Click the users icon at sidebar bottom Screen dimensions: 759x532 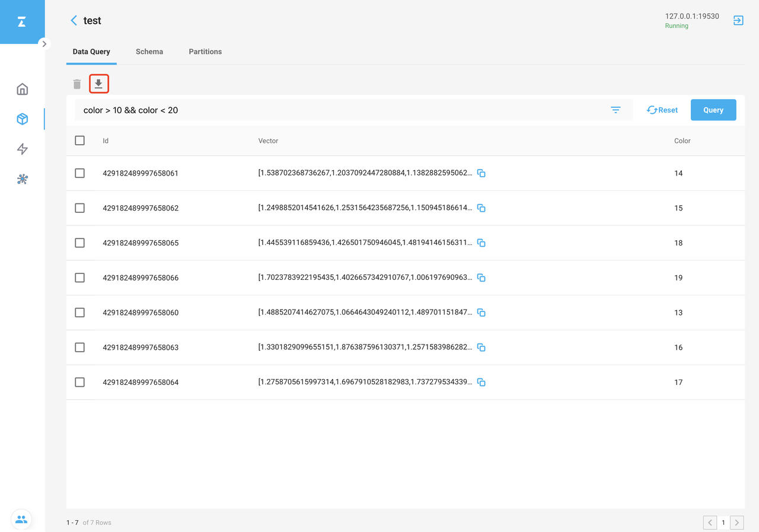pos(21,520)
